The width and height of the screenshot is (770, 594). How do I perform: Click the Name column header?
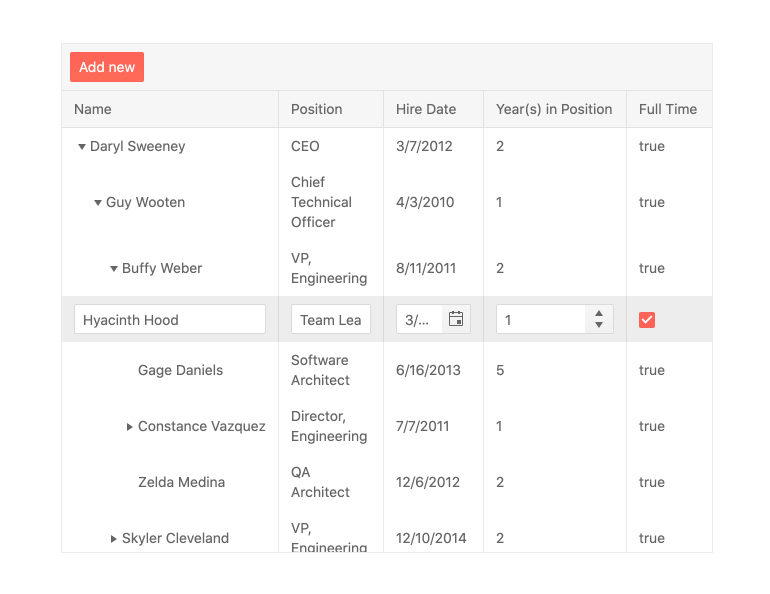170,109
